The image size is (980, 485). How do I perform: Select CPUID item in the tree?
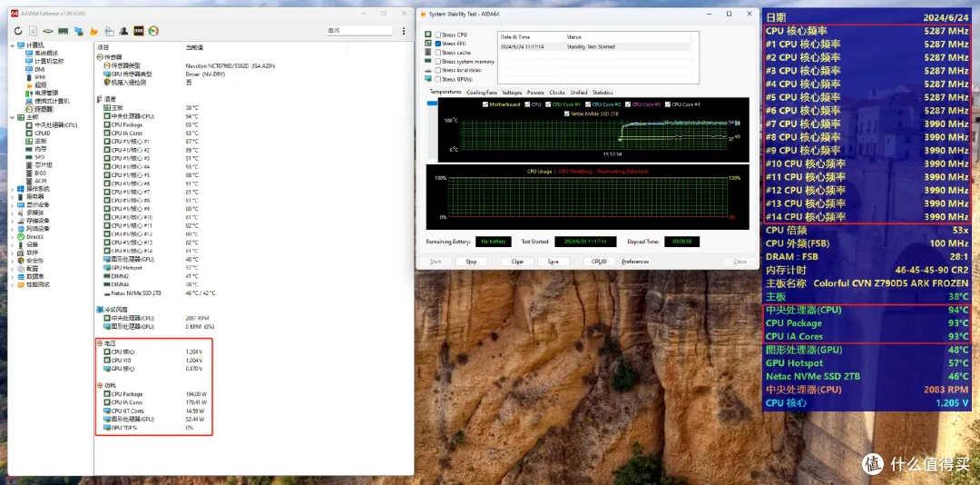(38, 133)
